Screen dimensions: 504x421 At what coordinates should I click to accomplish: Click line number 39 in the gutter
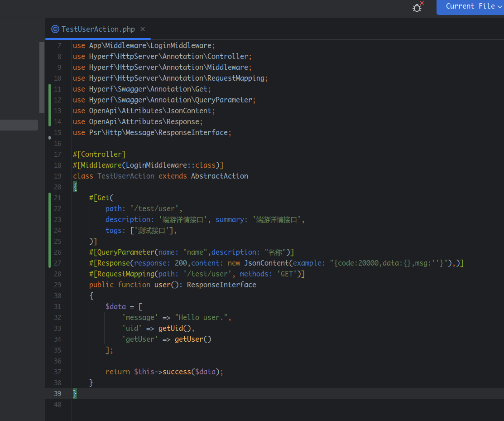58,394
